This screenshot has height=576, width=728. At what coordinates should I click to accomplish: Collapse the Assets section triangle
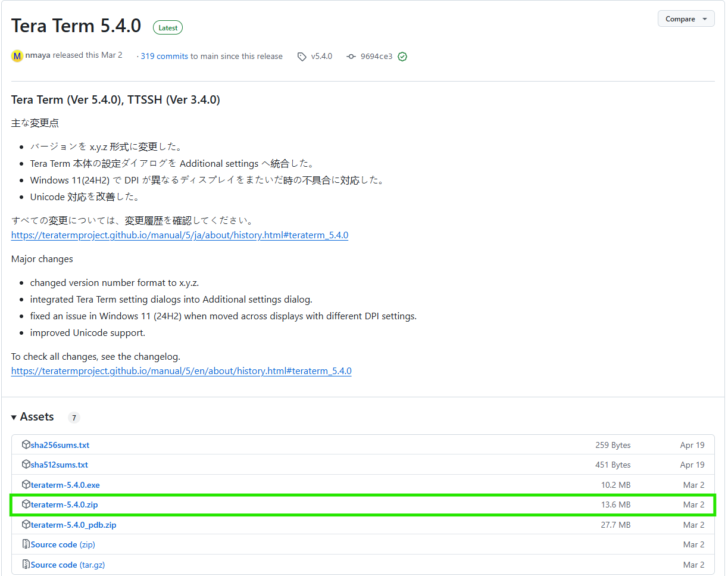pos(14,418)
